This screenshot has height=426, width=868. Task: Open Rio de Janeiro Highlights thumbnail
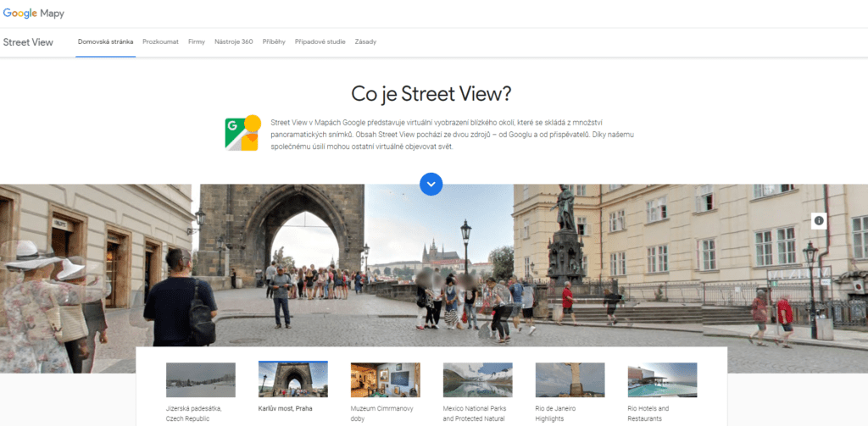click(570, 380)
